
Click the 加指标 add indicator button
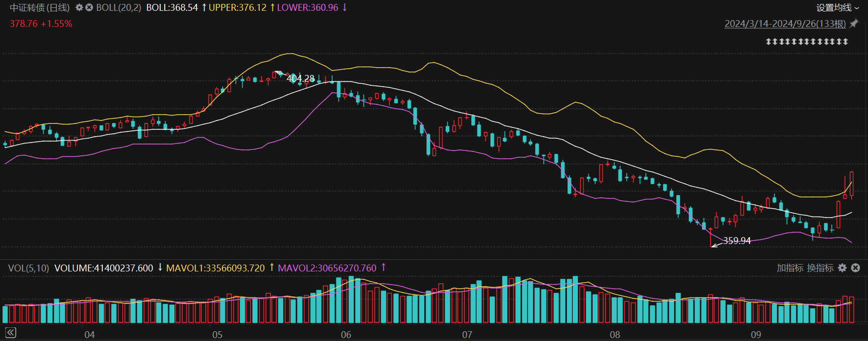point(790,268)
